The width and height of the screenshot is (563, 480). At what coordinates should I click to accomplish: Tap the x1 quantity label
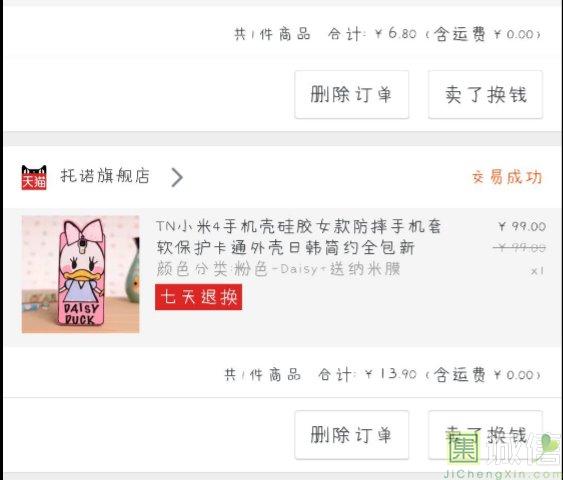(x=538, y=270)
